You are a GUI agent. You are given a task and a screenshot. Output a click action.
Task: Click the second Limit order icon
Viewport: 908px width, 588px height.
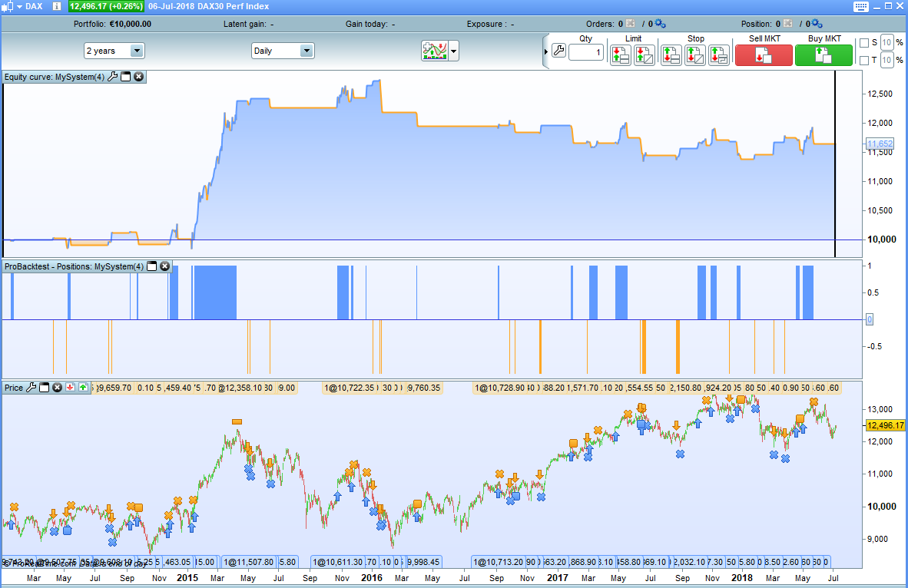tap(644, 55)
